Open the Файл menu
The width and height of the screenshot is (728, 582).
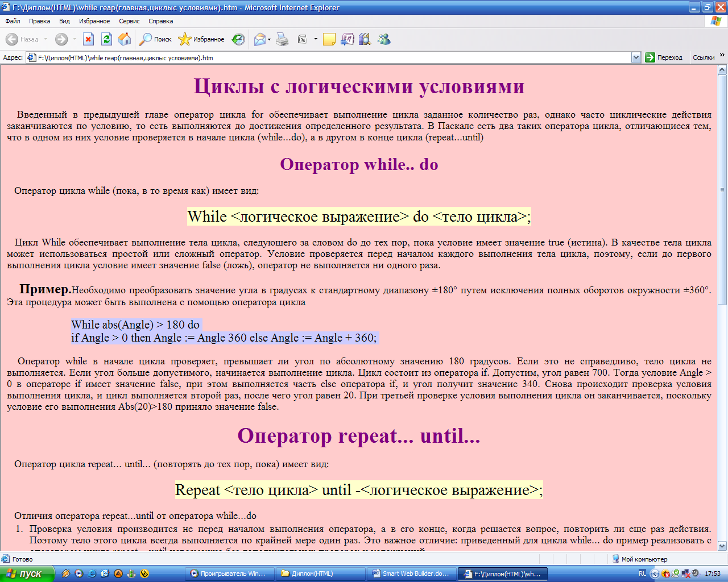coord(13,21)
